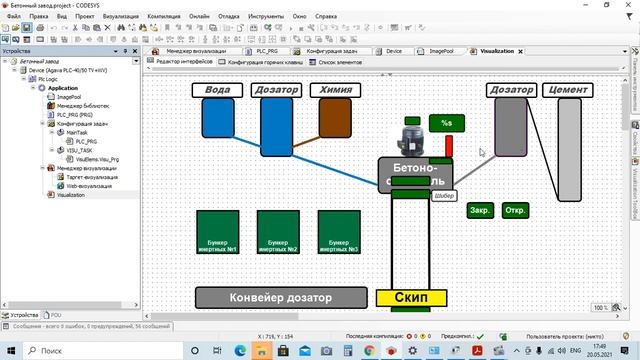Image resolution: width=640 pixels, height=360 pixels.
Task: Click the Windows Start button
Action: click(x=11, y=351)
